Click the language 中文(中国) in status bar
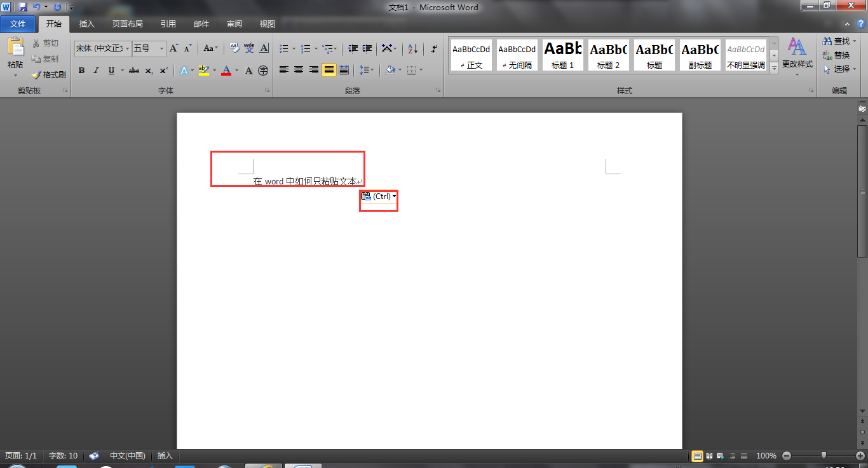868x468 pixels. [128, 456]
